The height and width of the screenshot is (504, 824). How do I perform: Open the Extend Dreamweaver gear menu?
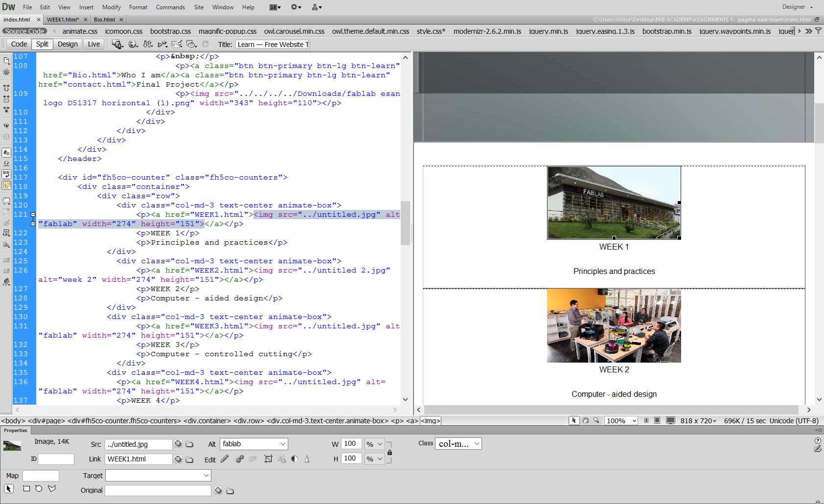pyautogui.click(x=296, y=7)
